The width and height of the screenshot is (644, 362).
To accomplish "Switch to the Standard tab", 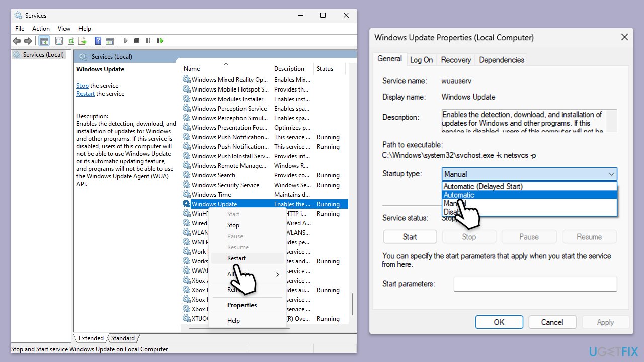I will (x=123, y=338).
